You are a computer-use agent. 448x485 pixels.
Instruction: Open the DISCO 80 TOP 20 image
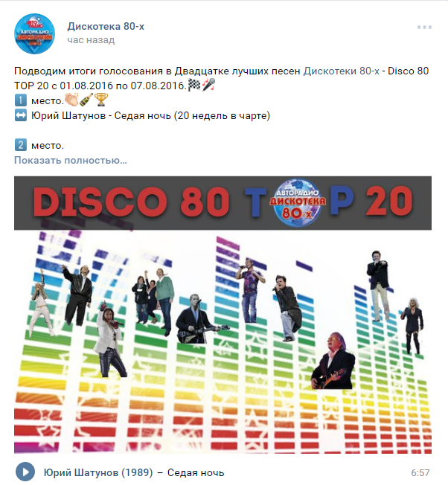[x=223, y=315]
